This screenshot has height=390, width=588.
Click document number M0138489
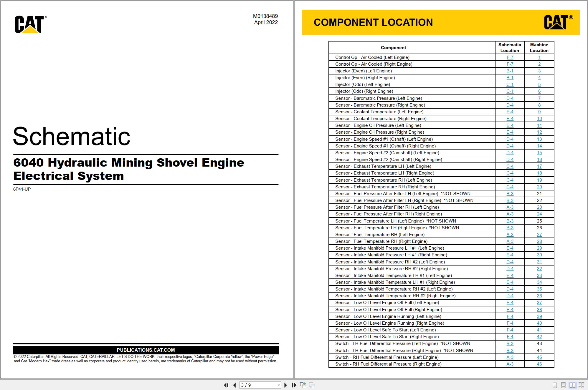click(265, 16)
